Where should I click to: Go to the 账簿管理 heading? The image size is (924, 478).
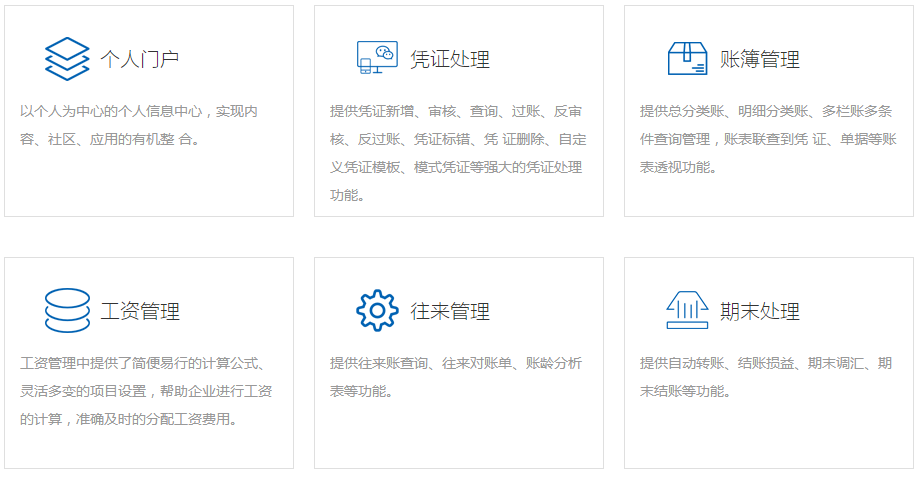click(x=760, y=59)
